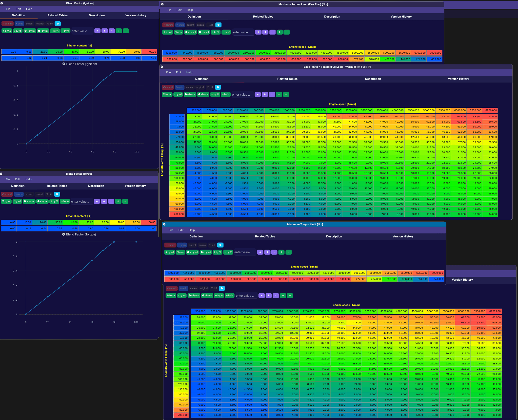
Task: Click '/ by val' button in Base Ignition Timing window
Action: click(x=178, y=94)
